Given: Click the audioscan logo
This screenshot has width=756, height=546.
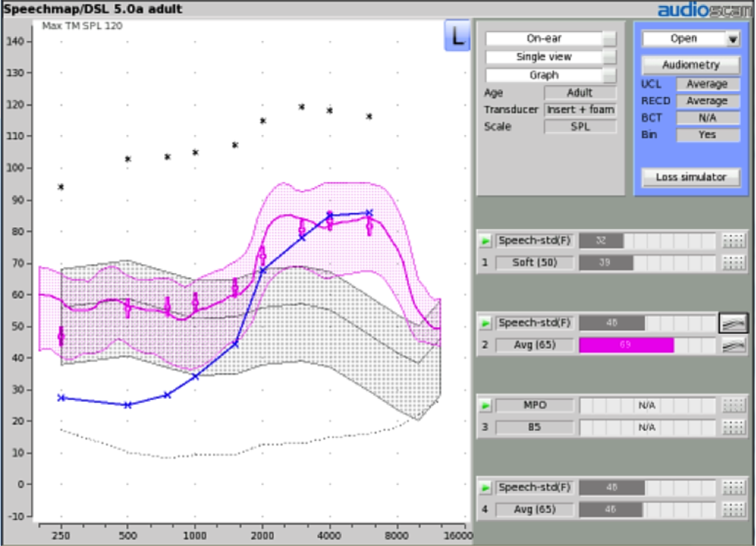Looking at the screenshot, I should [705, 10].
